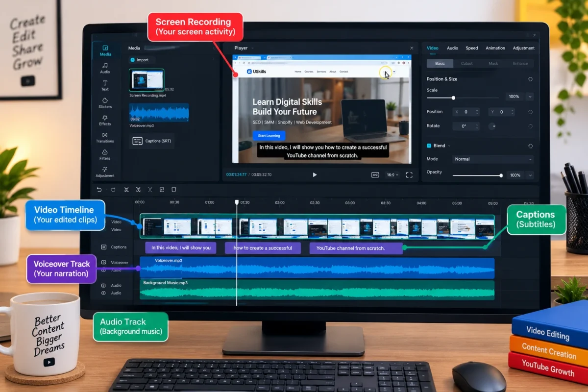588x392 pixels.
Task: Click the Undo arrow in the timeline toolbar
Action: point(99,190)
